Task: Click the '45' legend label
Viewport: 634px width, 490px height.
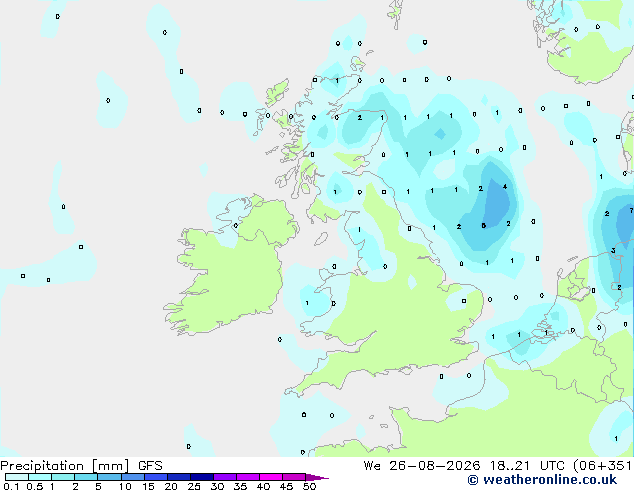Action: [x=286, y=486]
